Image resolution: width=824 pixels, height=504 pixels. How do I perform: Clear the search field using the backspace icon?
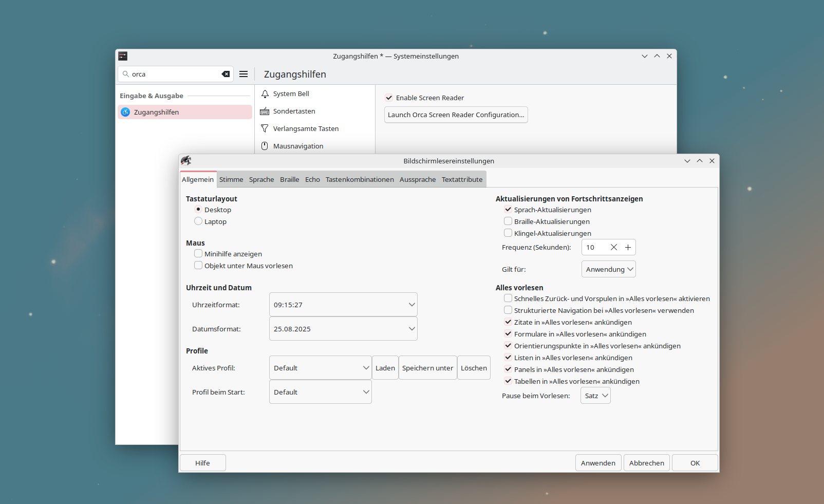click(226, 74)
